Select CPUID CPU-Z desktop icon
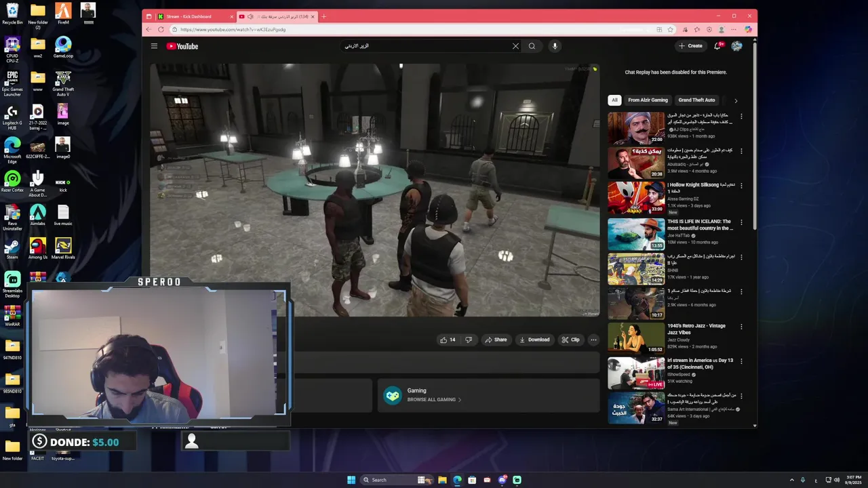868x488 pixels. (x=12, y=49)
